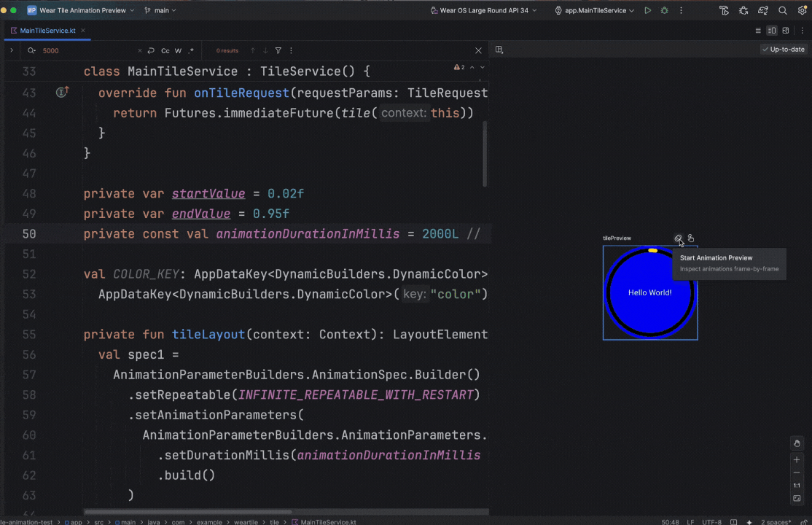Viewport: 812px width, 525px height.
Task: Start Interactive Mode on tilePreview
Action: point(691,238)
